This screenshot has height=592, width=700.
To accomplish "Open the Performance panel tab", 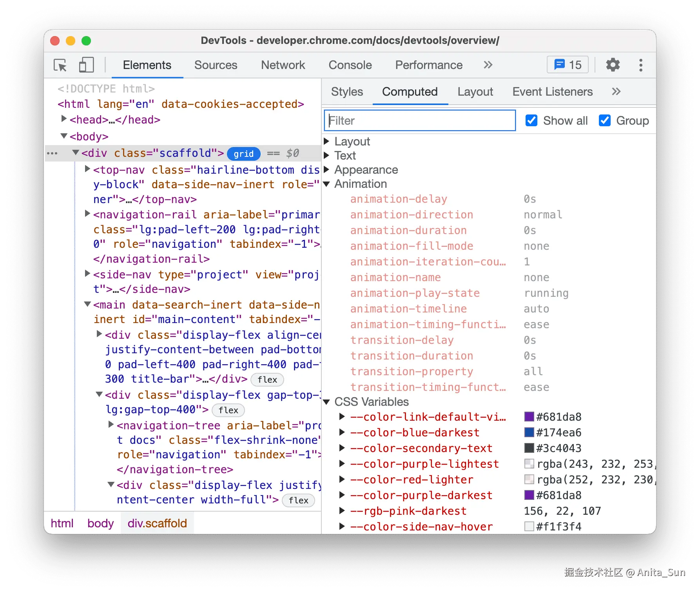I will (x=429, y=65).
